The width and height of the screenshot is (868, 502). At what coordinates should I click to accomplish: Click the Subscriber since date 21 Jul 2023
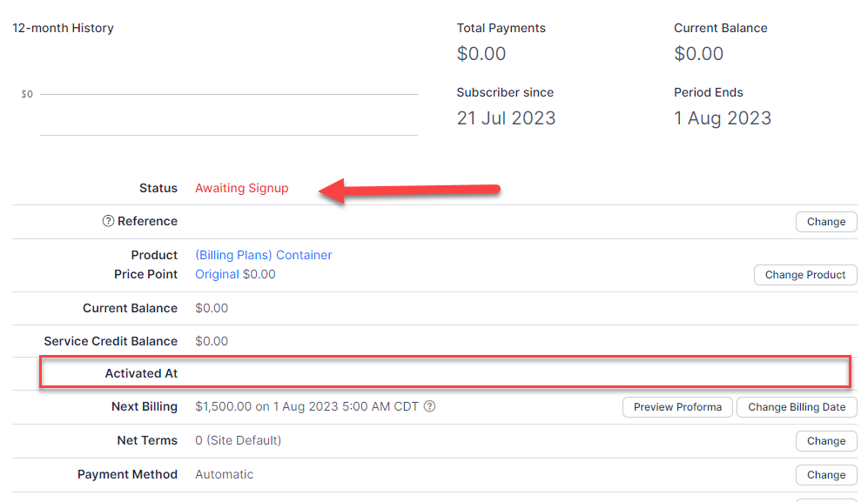(505, 118)
